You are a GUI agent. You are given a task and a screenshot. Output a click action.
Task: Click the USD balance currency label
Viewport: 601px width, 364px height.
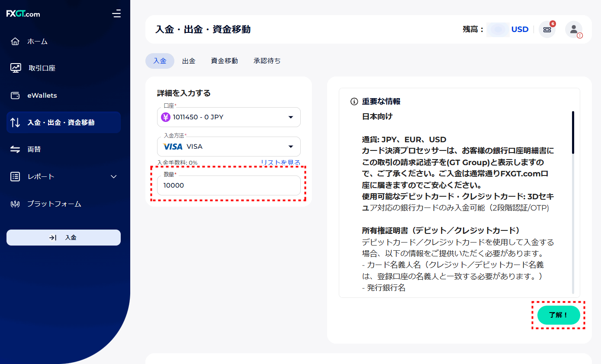(520, 29)
